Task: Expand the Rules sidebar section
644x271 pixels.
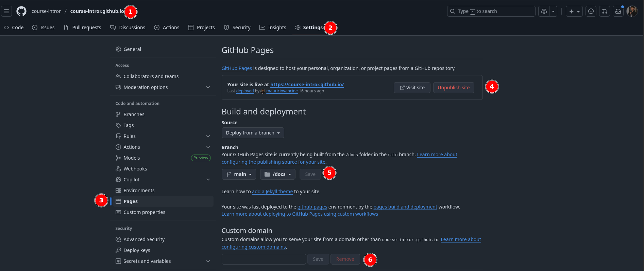Action: [x=208, y=136]
